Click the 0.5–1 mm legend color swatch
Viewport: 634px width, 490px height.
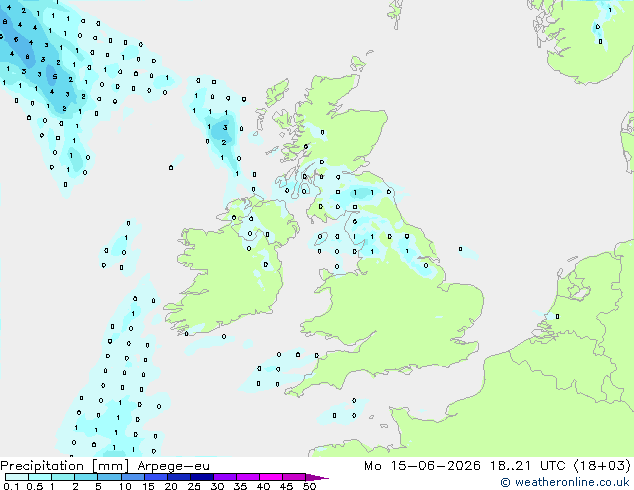pyautogui.click(x=40, y=477)
